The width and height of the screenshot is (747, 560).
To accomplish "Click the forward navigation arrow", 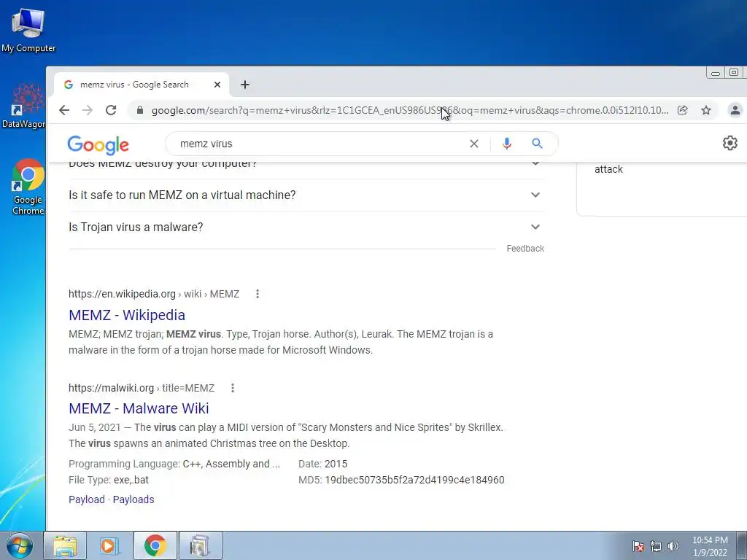I will pyautogui.click(x=88, y=111).
